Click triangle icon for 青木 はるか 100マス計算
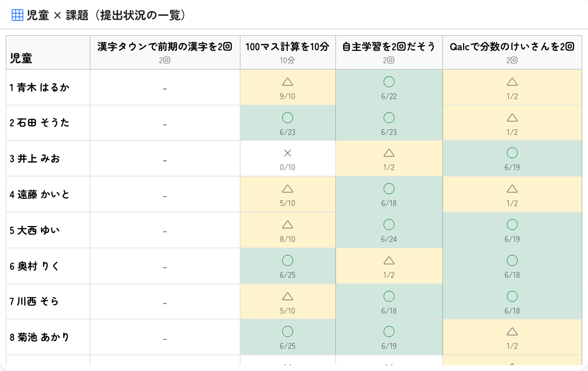 287,82
